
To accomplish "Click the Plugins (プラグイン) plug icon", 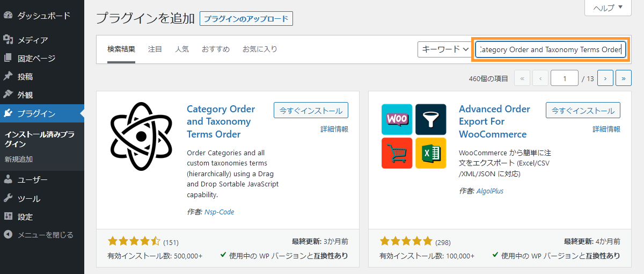I will [x=8, y=113].
